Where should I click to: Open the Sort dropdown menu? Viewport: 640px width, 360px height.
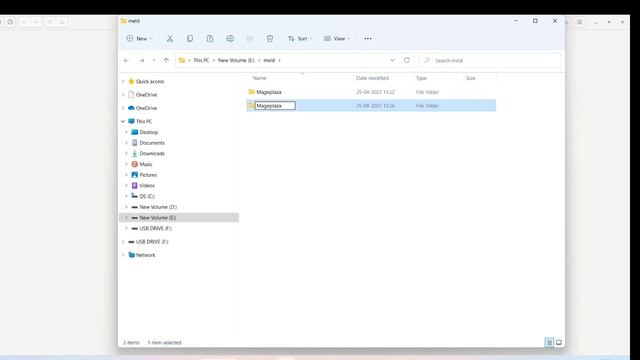[300, 38]
